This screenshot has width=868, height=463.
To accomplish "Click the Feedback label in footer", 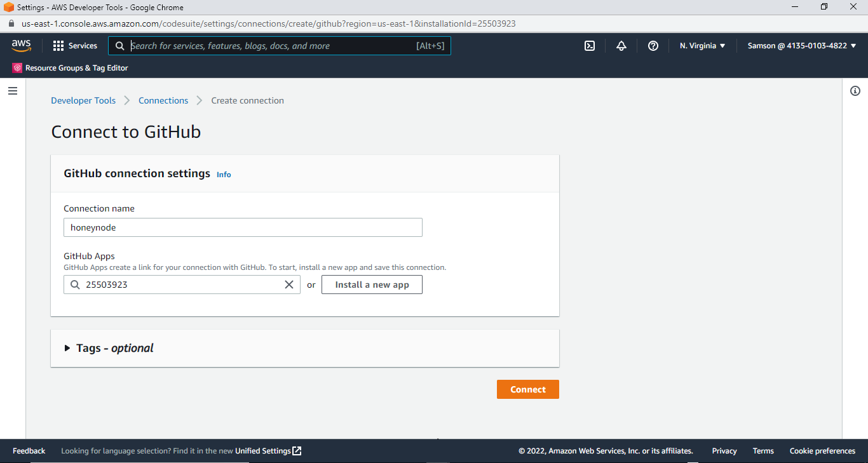I will point(29,450).
